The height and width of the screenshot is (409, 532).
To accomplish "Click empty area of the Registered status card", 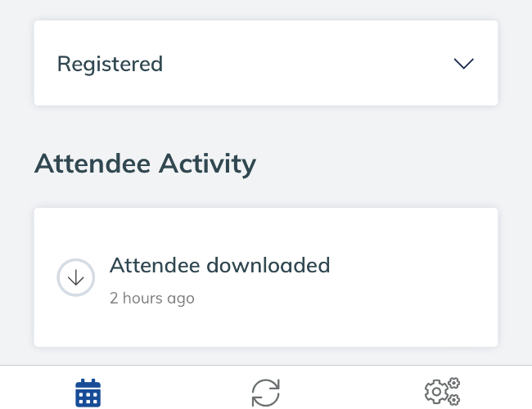I will (x=305, y=63).
